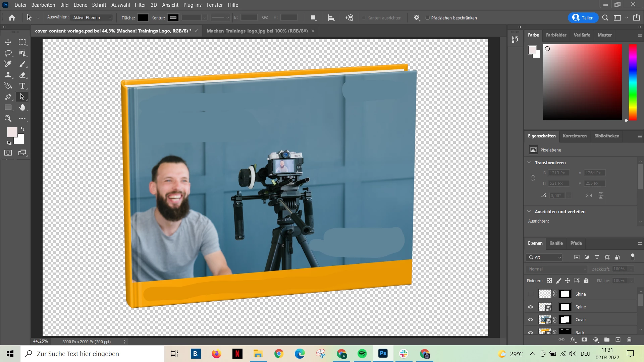
Task: Open the Aktive Ebenen dropdown
Action: (x=92, y=18)
